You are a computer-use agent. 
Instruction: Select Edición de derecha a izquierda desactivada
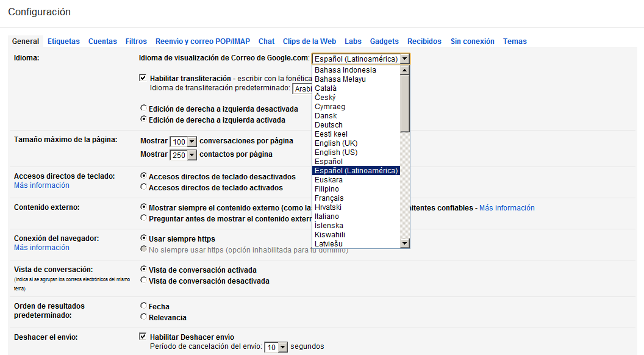point(143,109)
